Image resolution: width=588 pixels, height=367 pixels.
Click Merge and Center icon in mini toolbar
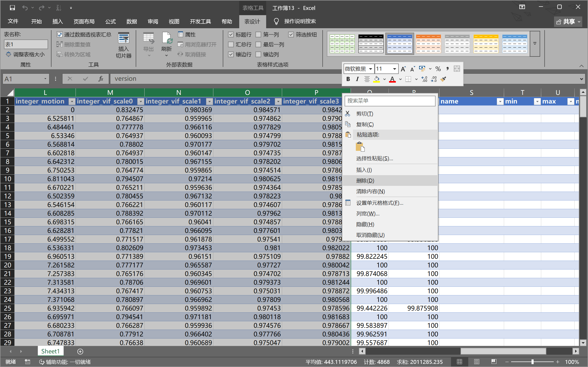point(457,69)
